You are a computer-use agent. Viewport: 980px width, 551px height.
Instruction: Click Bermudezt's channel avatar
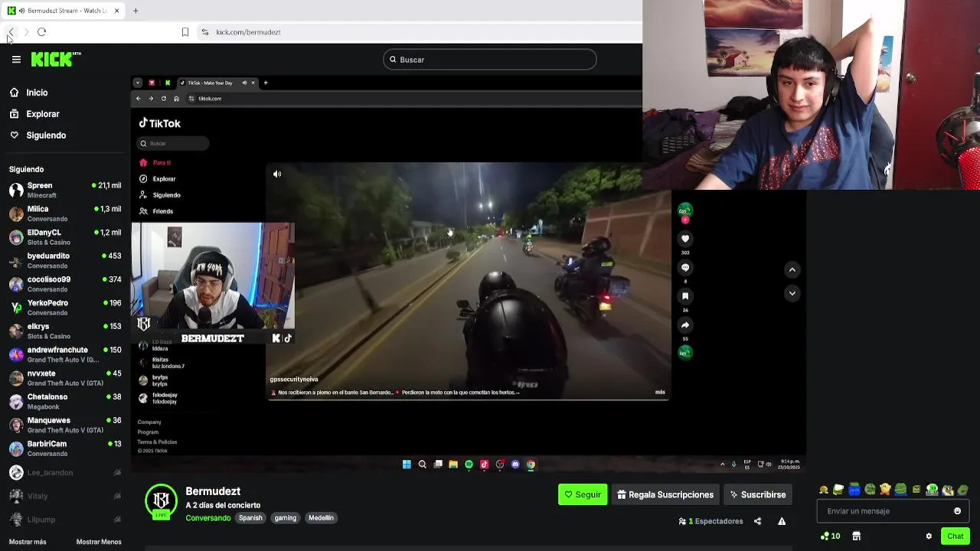(x=161, y=500)
